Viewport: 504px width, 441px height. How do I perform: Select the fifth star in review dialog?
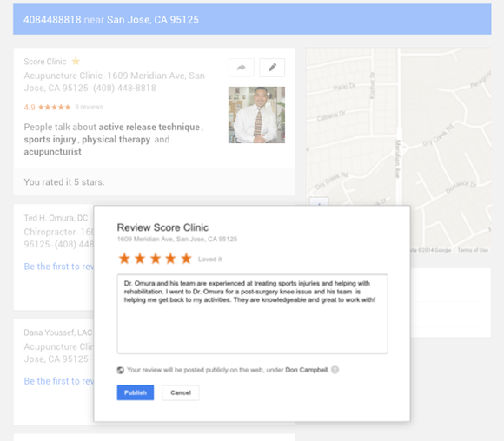(186, 258)
